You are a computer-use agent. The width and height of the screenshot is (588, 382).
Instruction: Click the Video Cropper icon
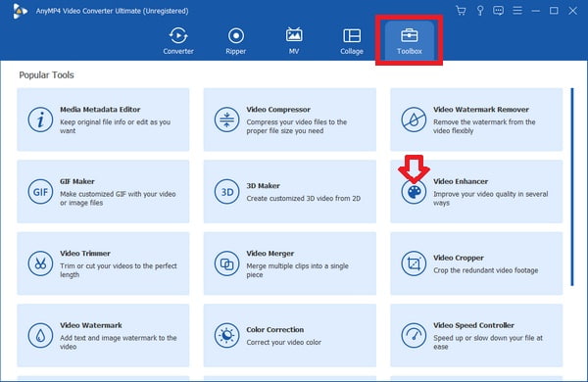[x=414, y=263]
